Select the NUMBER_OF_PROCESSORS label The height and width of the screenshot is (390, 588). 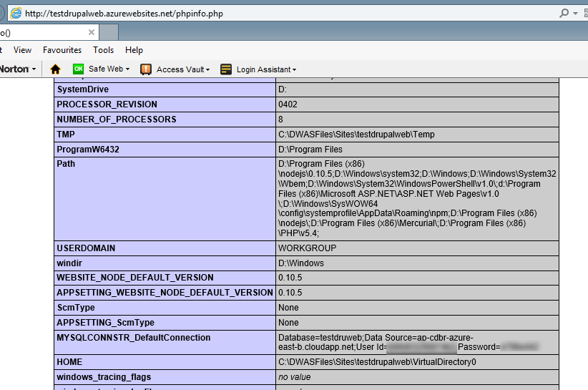[x=117, y=120]
